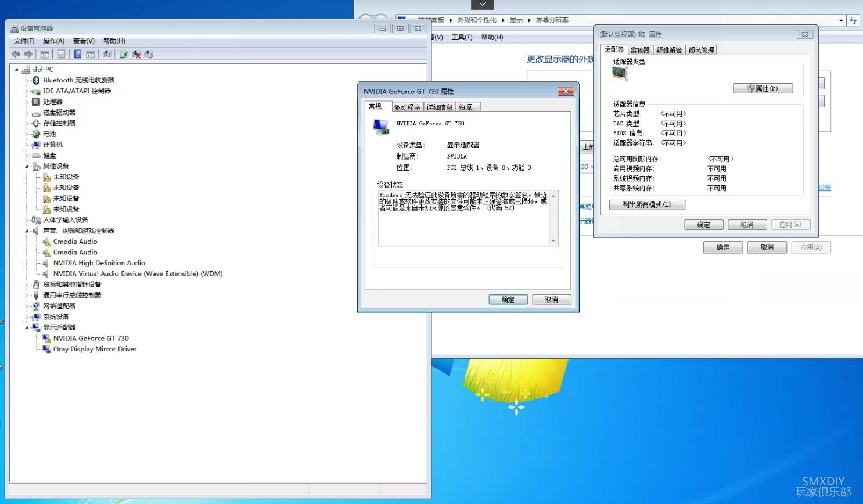Switch to the 颜色管理 tab
The image size is (863, 504).
(701, 50)
